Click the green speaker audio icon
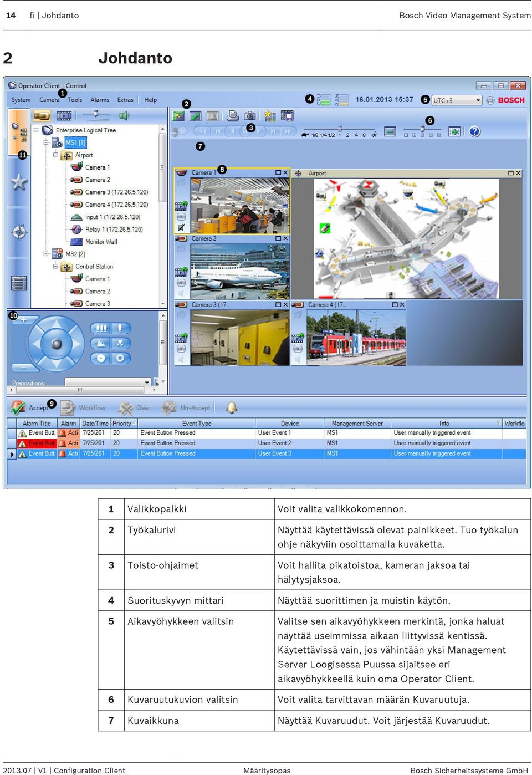Screen dimensions: 532x775 pos(124,115)
